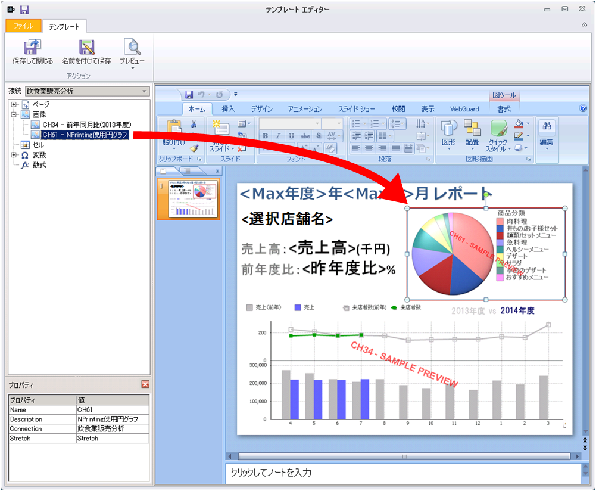This screenshot has width=596, height=491.
Task: Click the shape fill paint bucket icon
Action: [x=518, y=124]
